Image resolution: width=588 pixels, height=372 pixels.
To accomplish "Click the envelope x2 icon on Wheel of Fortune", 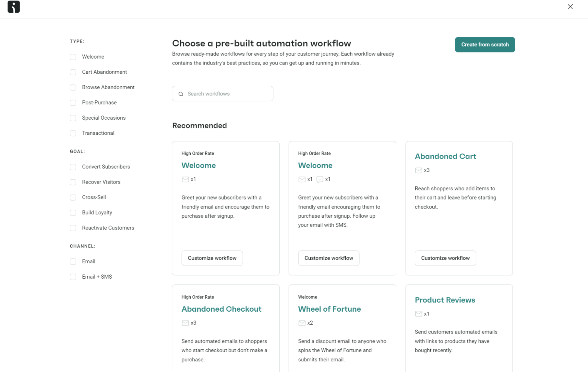I will 302,323.
